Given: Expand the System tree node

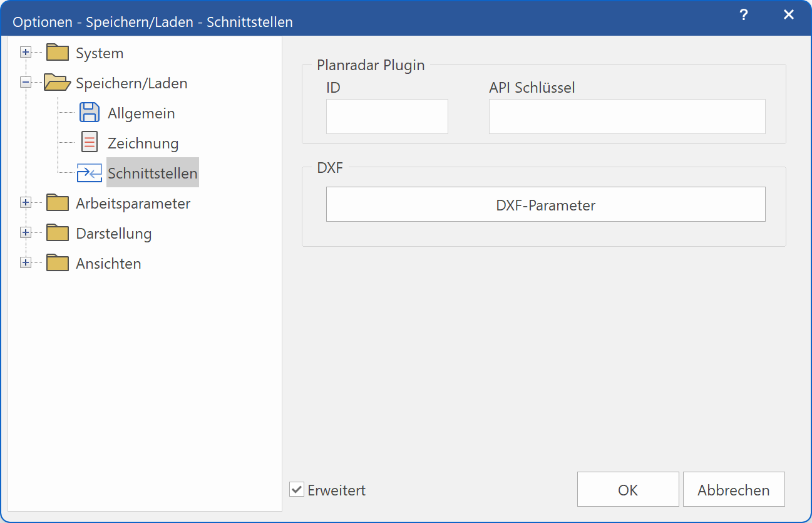Looking at the screenshot, I should 26,53.
